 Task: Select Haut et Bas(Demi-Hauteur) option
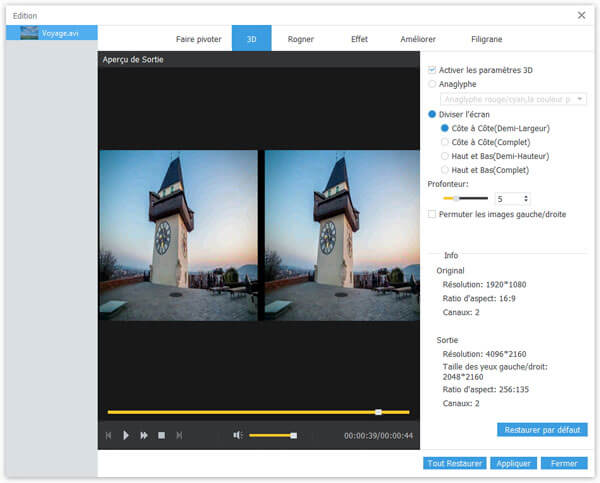(x=445, y=156)
